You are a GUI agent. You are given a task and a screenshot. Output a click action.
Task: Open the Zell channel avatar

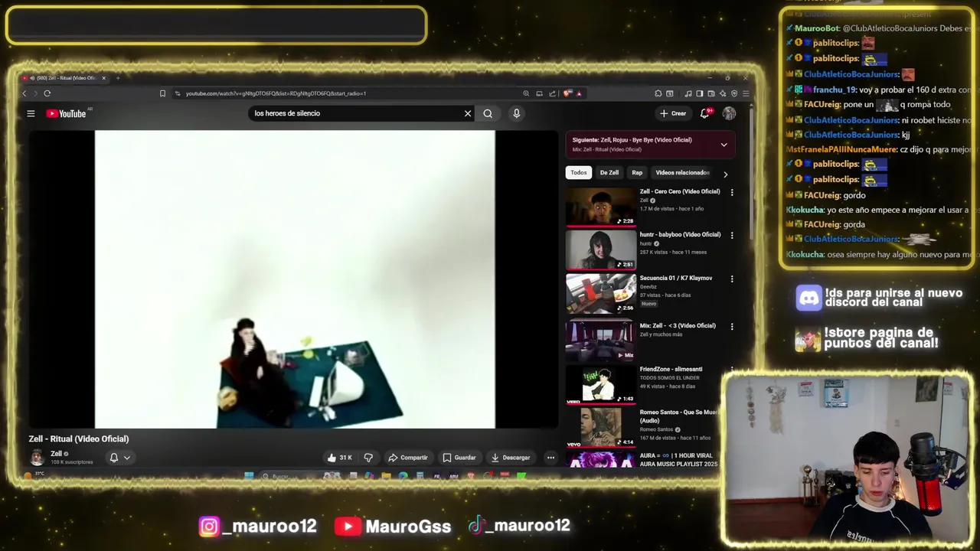pyautogui.click(x=37, y=458)
